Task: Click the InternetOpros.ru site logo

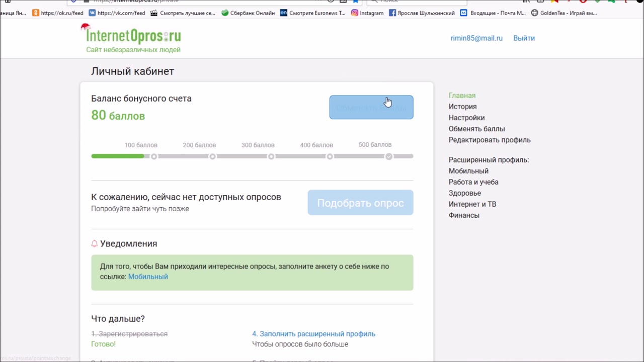Action: [132, 35]
